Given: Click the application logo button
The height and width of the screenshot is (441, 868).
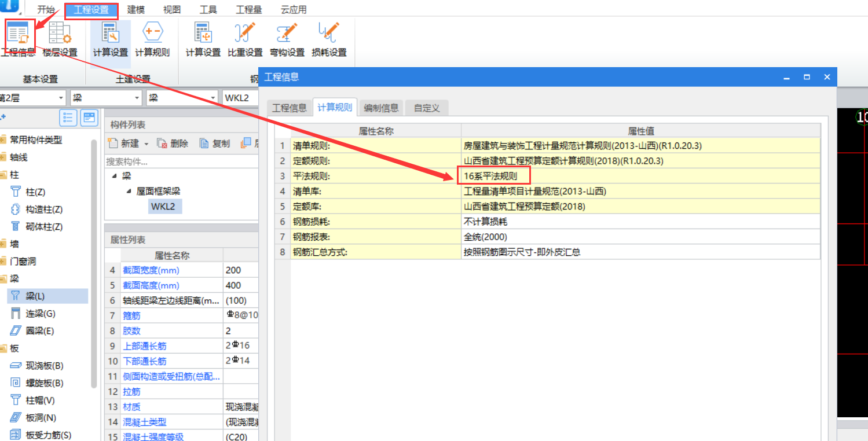Looking at the screenshot, I should (x=10, y=7).
